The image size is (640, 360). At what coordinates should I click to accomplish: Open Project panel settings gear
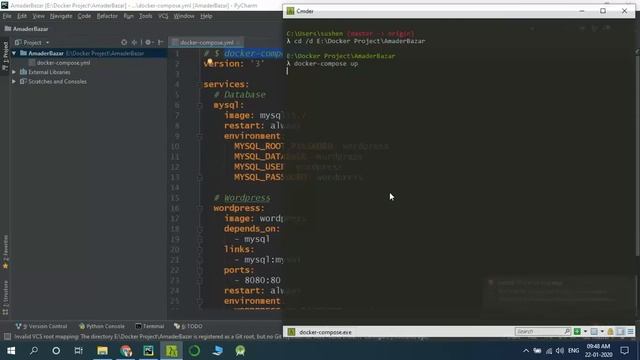pos(148,42)
